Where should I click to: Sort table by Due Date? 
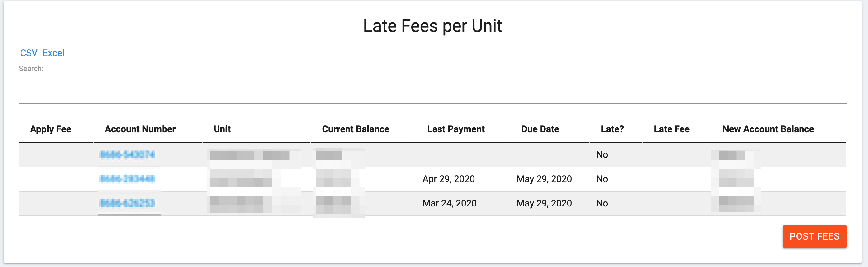click(x=540, y=129)
